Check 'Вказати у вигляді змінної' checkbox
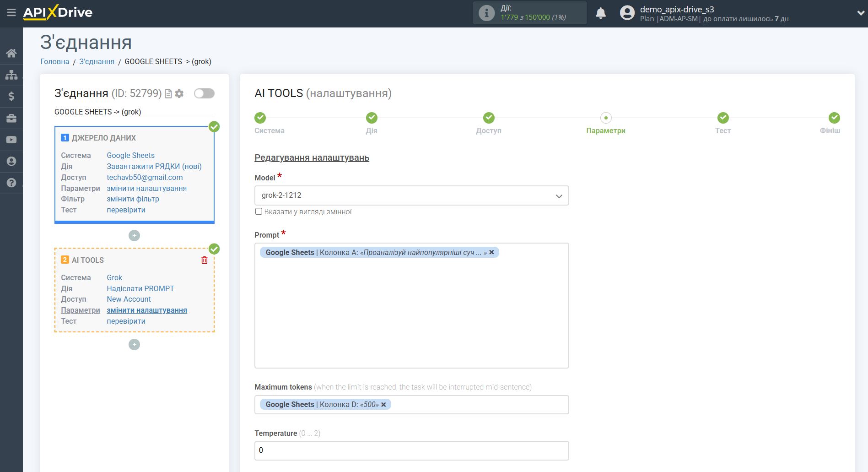Image resolution: width=868 pixels, height=472 pixels. click(x=259, y=212)
